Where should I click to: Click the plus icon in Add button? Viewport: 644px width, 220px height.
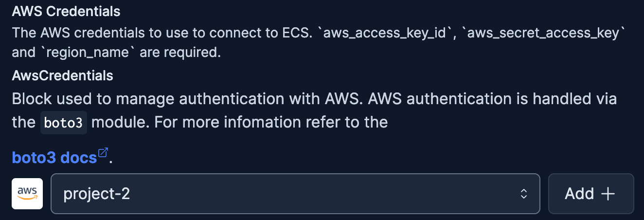pyautogui.click(x=608, y=194)
